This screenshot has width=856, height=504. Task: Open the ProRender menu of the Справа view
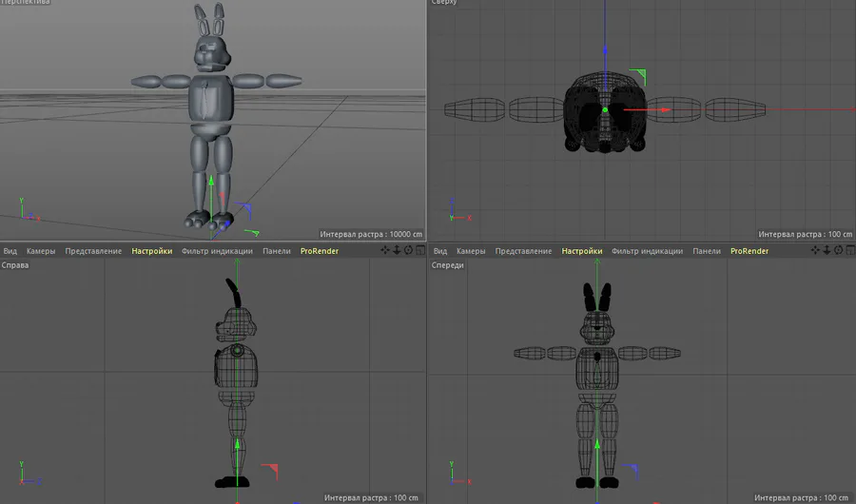(320, 251)
